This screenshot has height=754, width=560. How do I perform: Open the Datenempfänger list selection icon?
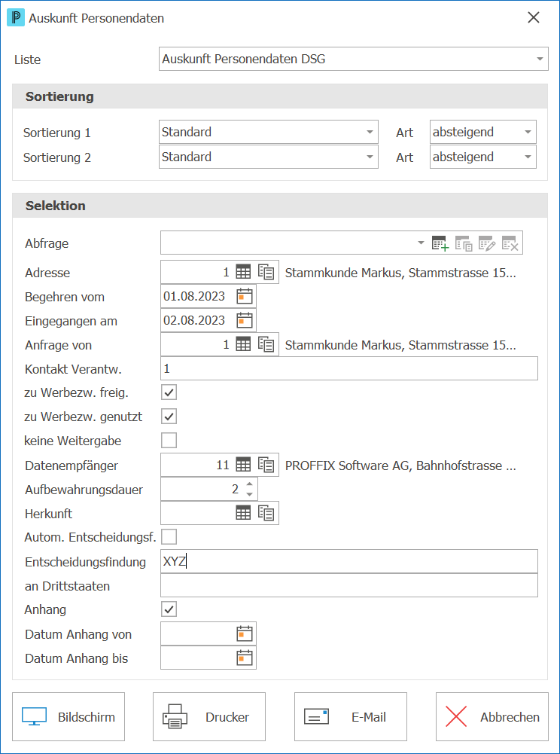tap(266, 465)
